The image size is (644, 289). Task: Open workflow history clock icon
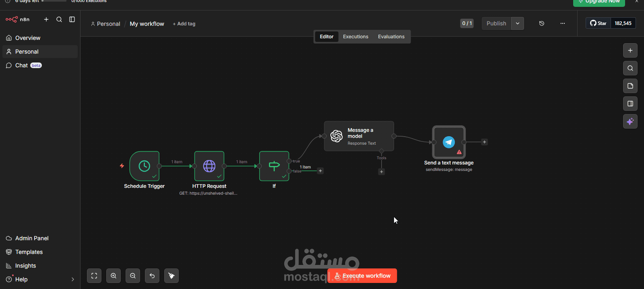542,23
